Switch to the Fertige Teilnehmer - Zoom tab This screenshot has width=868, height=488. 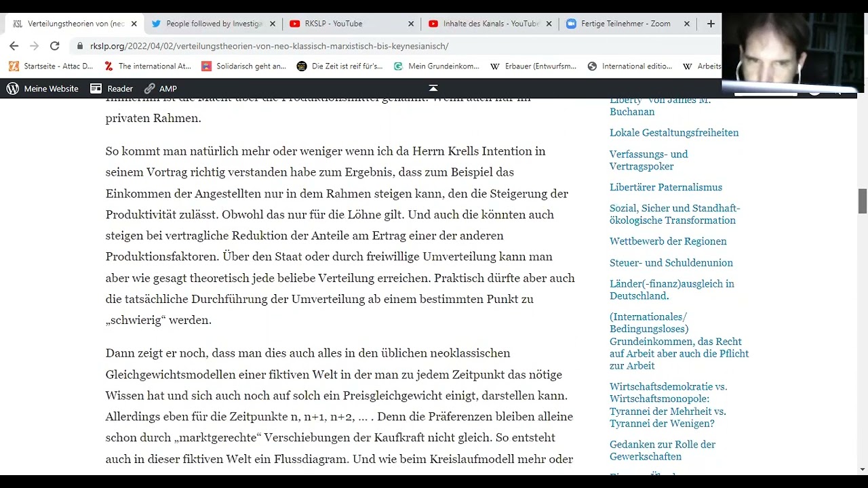[627, 24]
